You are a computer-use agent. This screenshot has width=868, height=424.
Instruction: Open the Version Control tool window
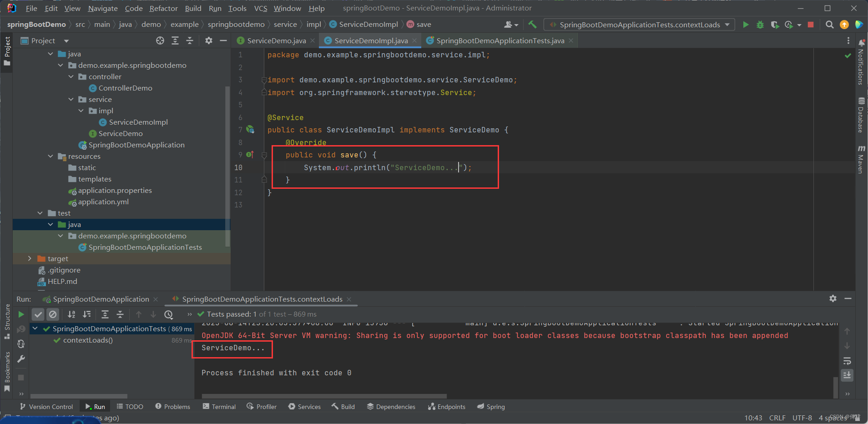click(46, 407)
